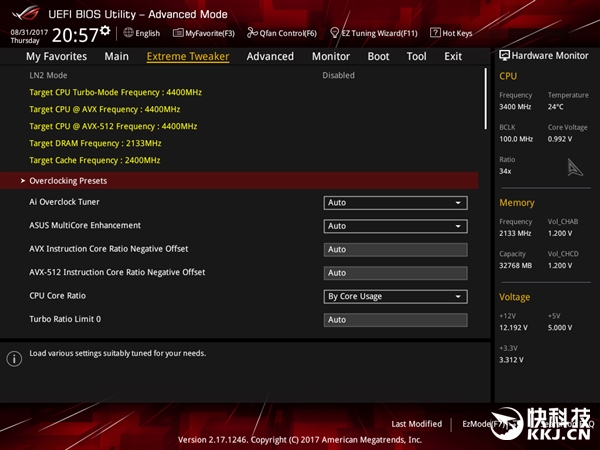Click Target CPU Turbo-Mode Frequency text

(116, 93)
